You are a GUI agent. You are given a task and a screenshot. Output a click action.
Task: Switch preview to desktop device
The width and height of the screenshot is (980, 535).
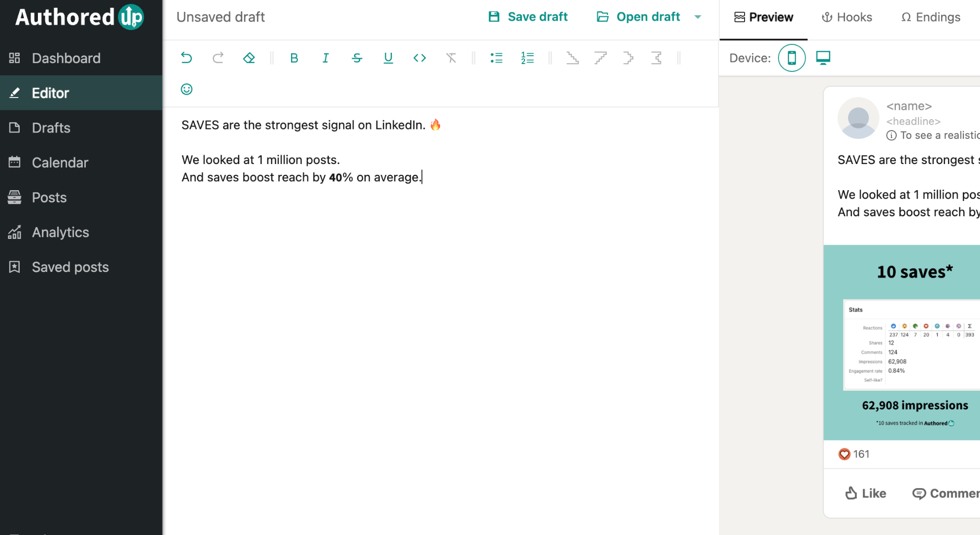pyautogui.click(x=823, y=58)
